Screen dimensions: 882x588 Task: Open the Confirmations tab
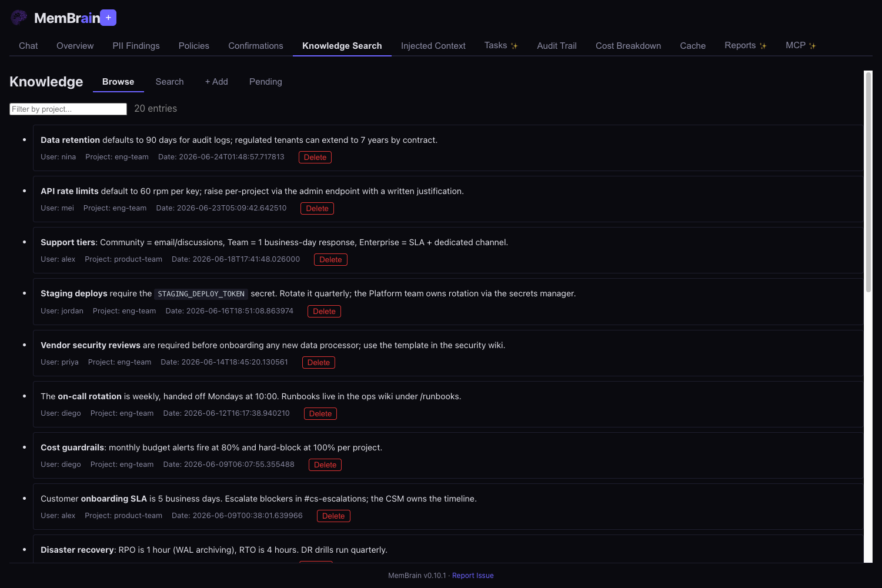coord(255,46)
